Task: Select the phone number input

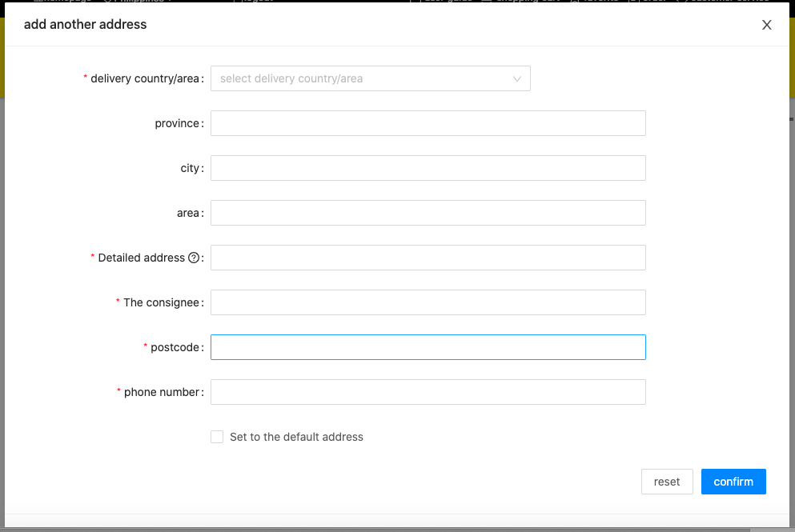Action: click(x=428, y=392)
